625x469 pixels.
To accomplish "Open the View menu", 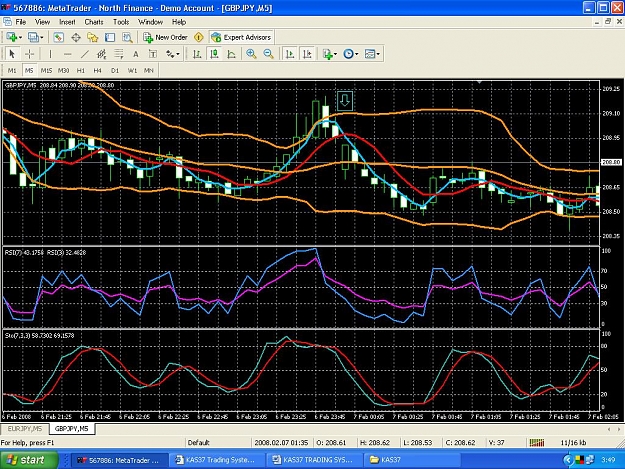I will click(x=42, y=22).
